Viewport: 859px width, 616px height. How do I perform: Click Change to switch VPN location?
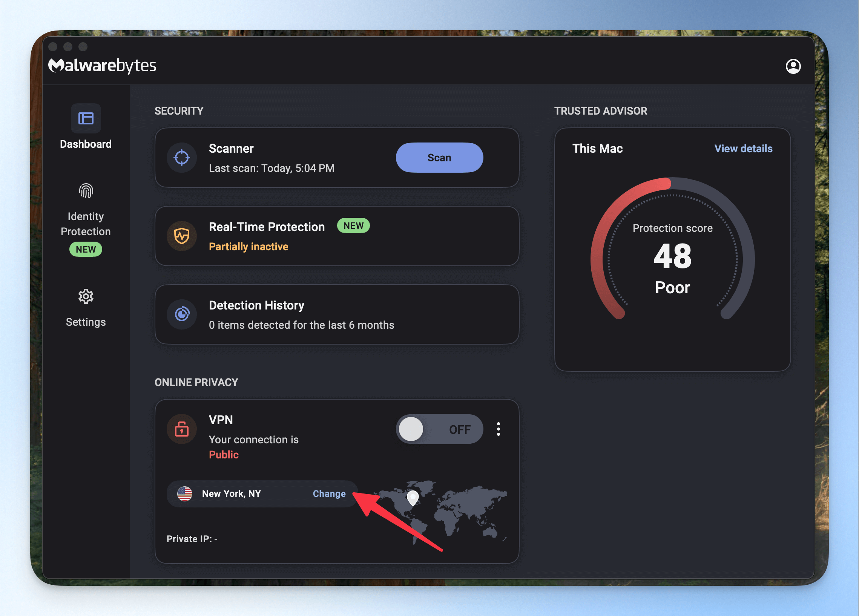click(x=329, y=494)
